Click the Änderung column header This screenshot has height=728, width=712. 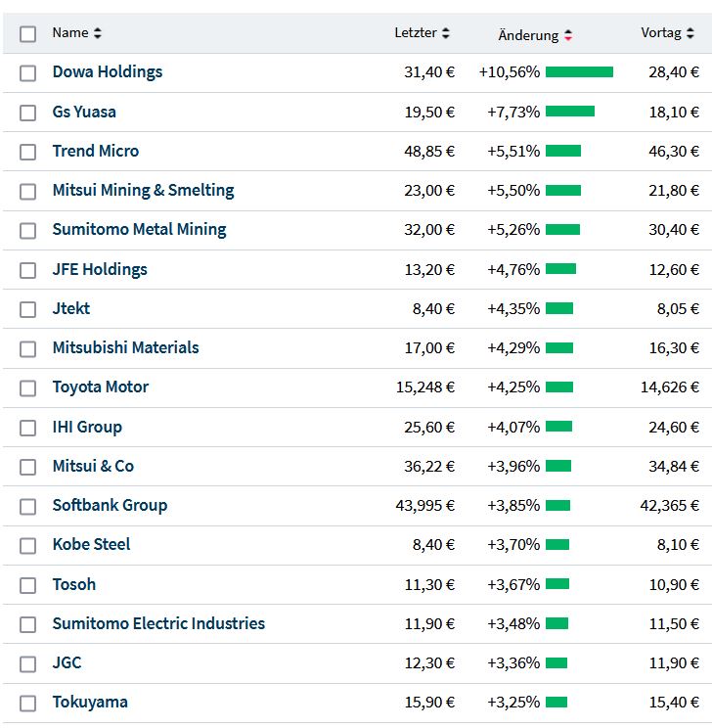(x=528, y=35)
